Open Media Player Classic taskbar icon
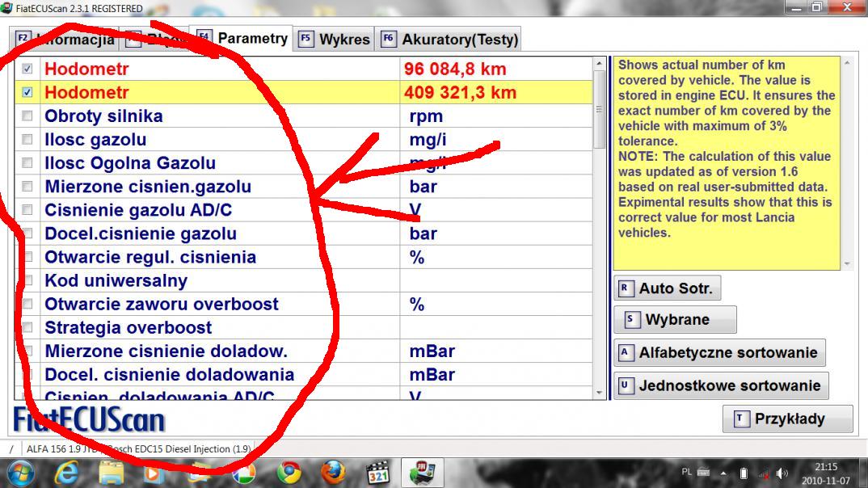 pyautogui.click(x=377, y=473)
